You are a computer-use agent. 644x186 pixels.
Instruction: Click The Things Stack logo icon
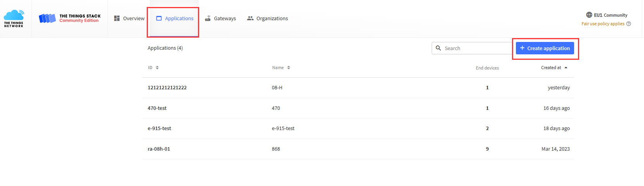(47, 18)
